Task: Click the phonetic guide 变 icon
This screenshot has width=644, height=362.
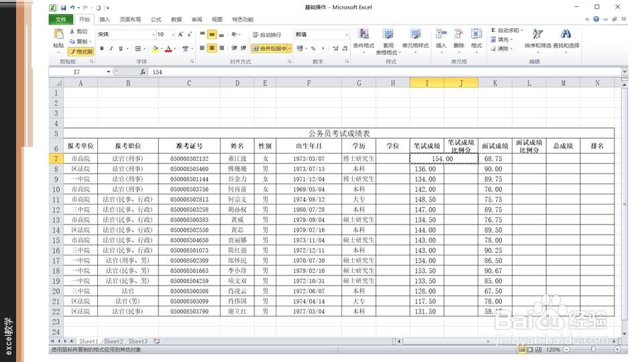Action: (x=185, y=48)
